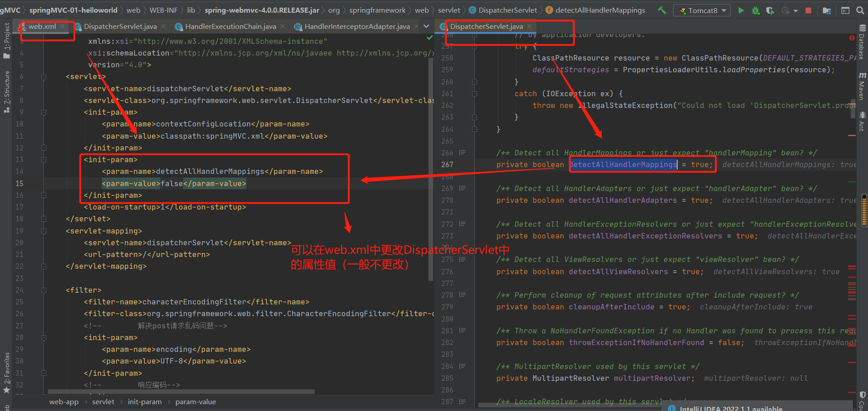Run Tomcat8 with the green play icon

[x=741, y=10]
